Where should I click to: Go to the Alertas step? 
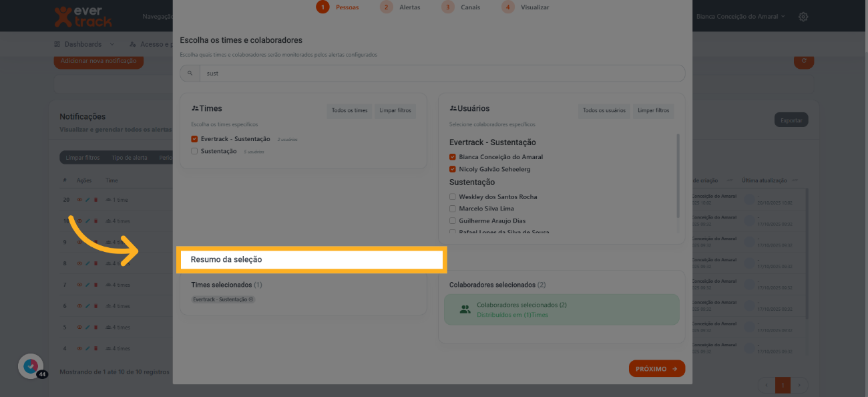click(x=401, y=7)
